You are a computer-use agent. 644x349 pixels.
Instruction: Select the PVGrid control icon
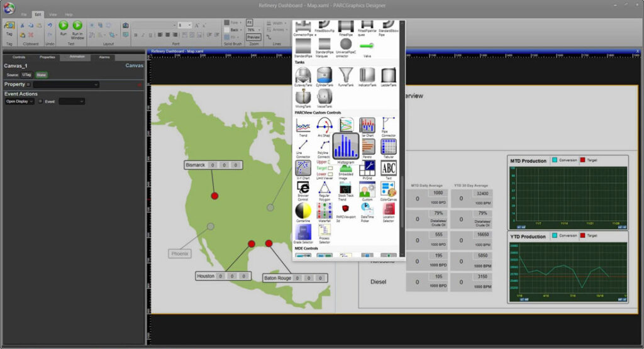tap(367, 169)
